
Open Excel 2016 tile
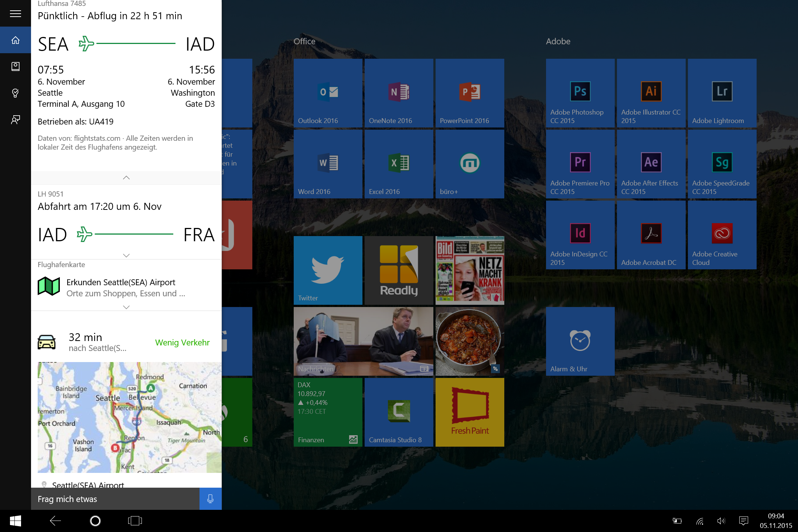[399, 164]
